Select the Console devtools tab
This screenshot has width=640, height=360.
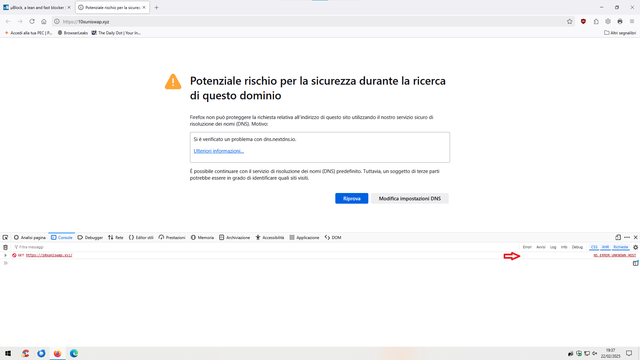(x=62, y=237)
